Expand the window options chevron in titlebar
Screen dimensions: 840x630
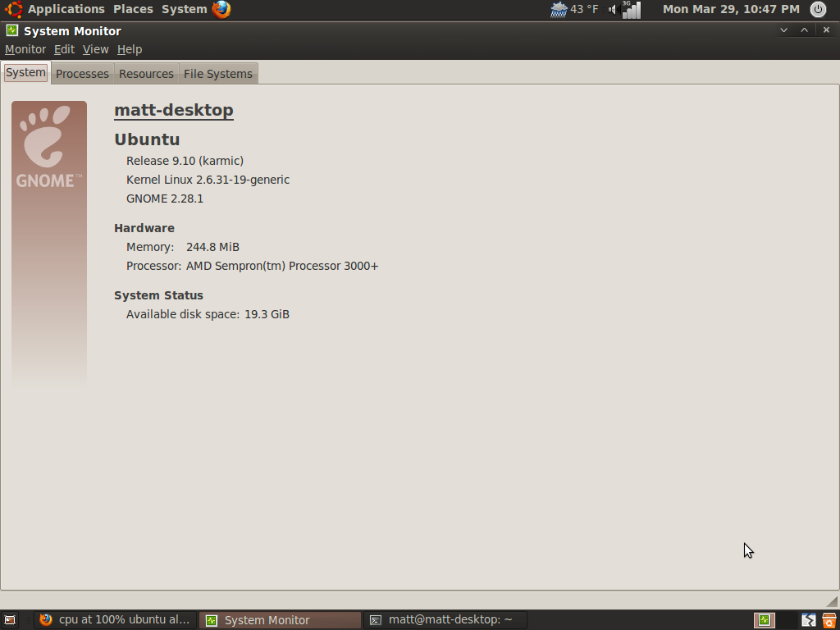(784, 30)
